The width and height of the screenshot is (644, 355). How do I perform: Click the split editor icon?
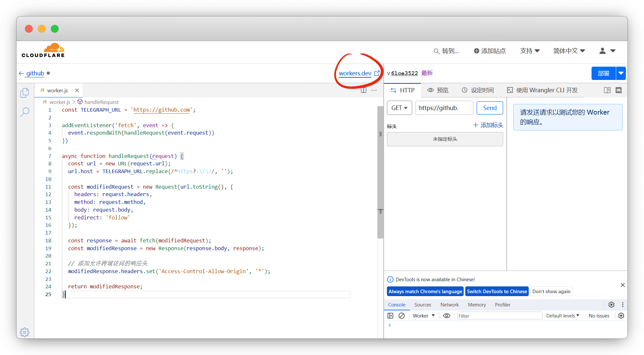[x=364, y=90]
